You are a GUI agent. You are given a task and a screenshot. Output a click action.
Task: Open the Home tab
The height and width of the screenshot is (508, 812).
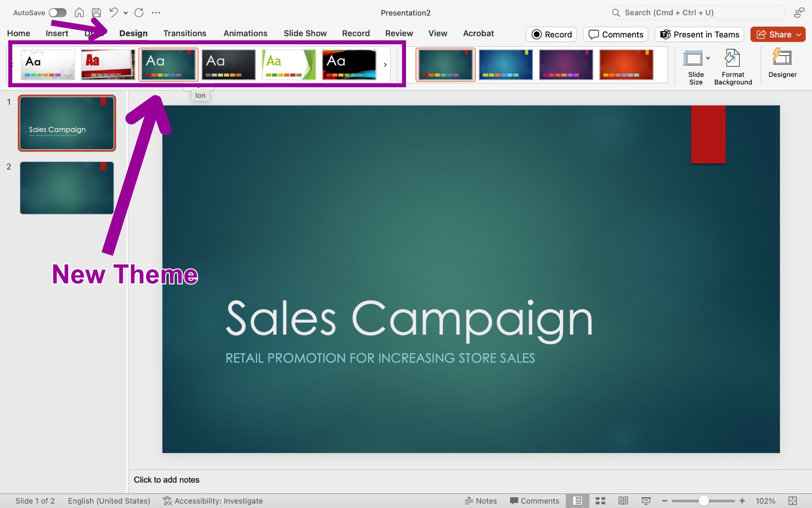[x=19, y=33]
